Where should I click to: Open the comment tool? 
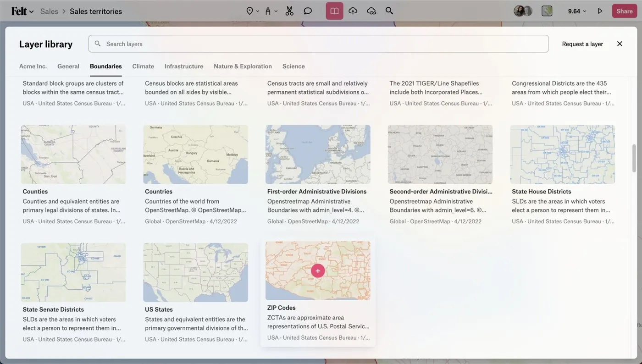308,11
